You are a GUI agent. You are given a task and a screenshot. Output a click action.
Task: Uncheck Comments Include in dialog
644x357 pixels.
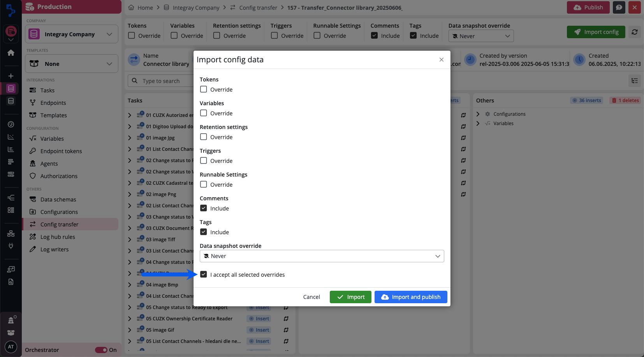[x=204, y=208]
